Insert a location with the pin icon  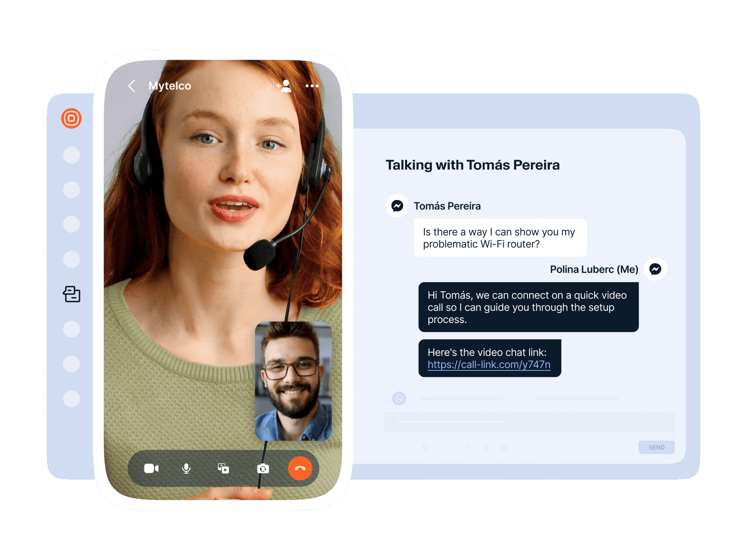point(425,447)
